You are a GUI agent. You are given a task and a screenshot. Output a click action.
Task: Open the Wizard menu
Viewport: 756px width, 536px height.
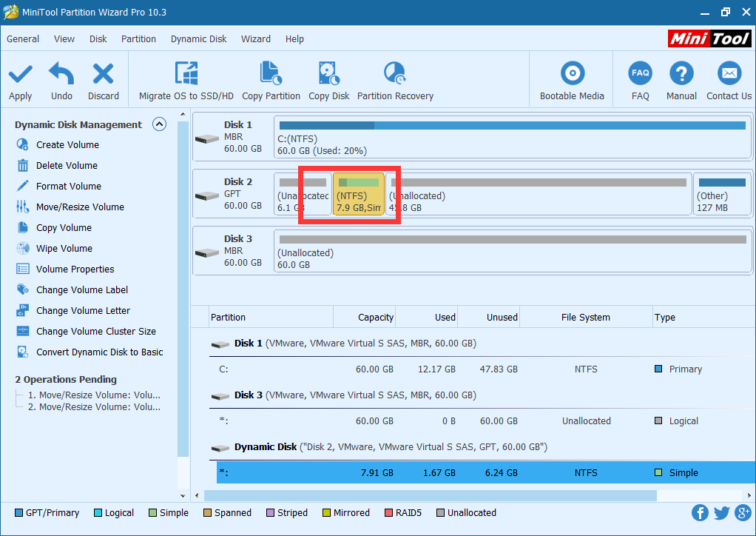coord(255,39)
